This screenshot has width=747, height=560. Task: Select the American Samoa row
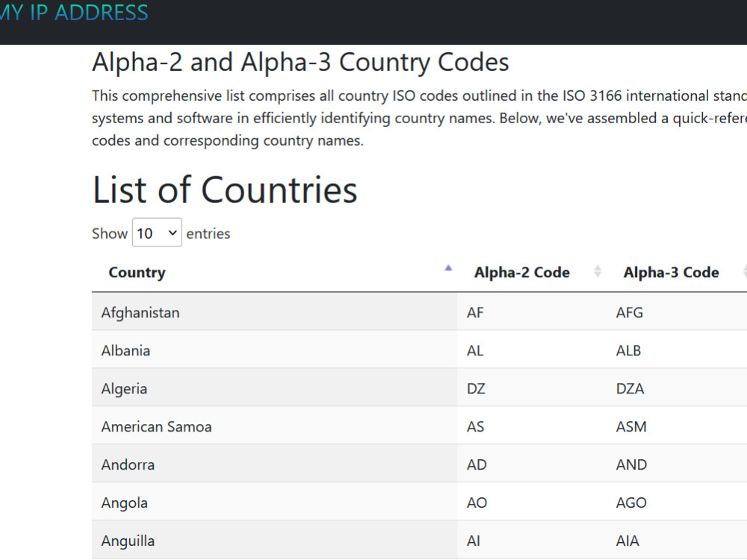click(419, 426)
